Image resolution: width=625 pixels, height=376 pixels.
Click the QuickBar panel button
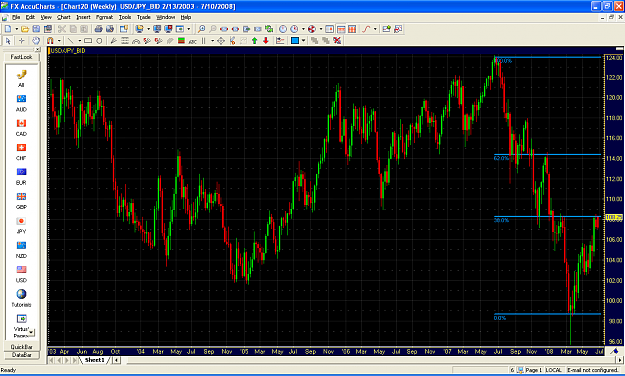[x=22, y=347]
